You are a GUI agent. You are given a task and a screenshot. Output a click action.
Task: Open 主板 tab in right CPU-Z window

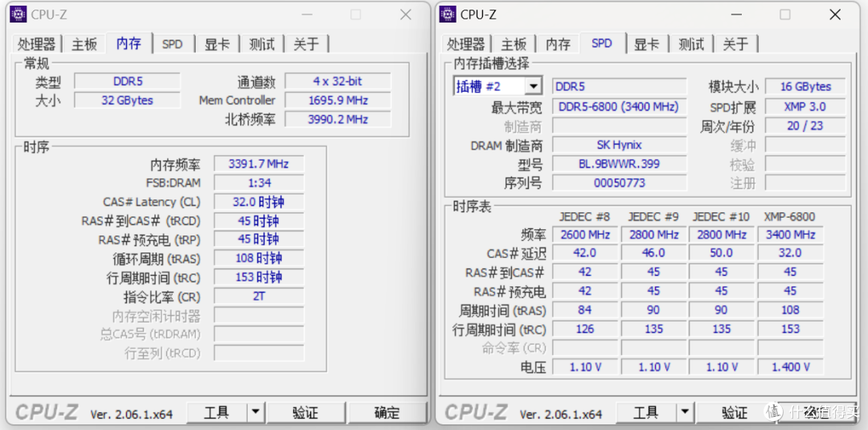tap(514, 44)
